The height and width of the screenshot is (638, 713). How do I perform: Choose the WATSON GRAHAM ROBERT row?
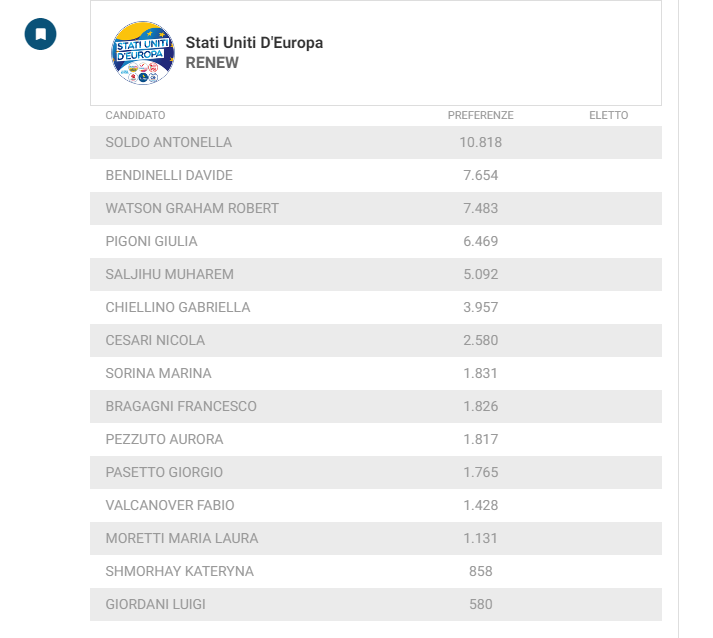376,208
